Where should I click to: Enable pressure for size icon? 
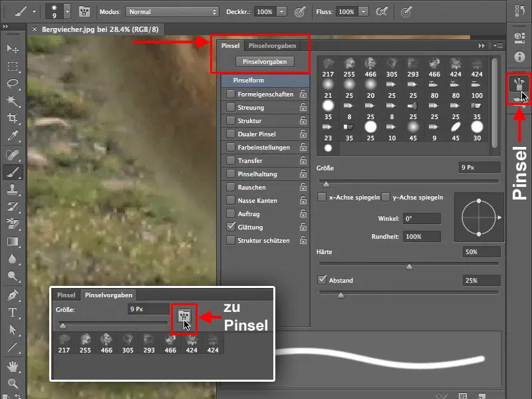(406, 12)
